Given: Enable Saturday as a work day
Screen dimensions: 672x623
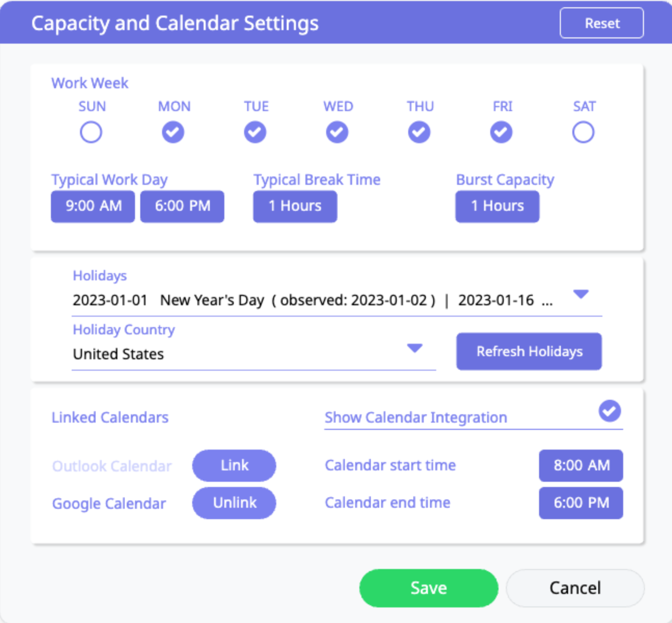Looking at the screenshot, I should pyautogui.click(x=583, y=132).
